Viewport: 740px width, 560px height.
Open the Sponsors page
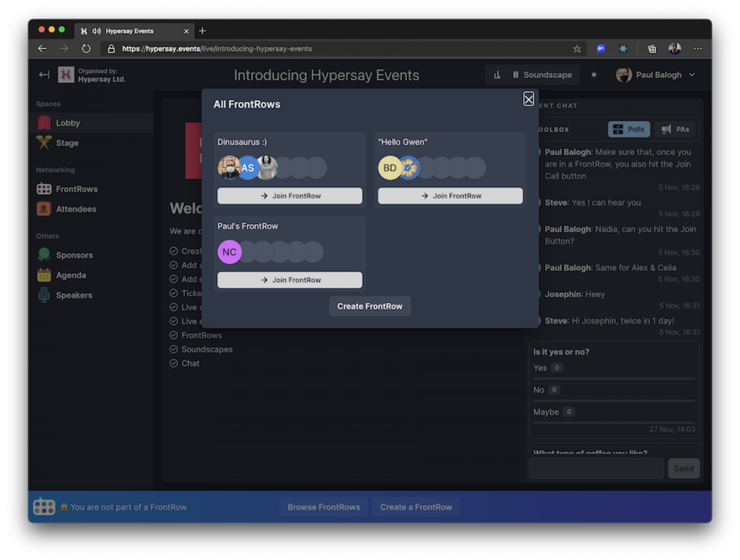pyautogui.click(x=74, y=255)
